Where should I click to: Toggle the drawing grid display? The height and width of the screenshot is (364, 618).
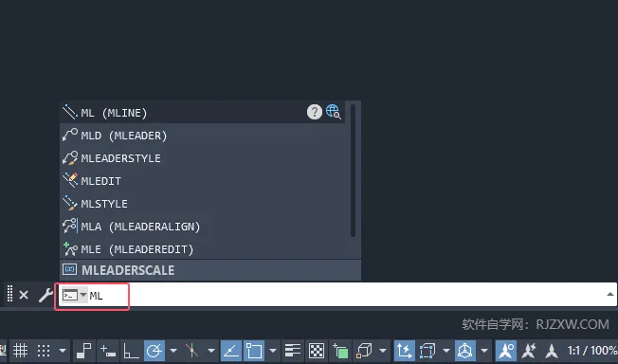tap(20, 350)
